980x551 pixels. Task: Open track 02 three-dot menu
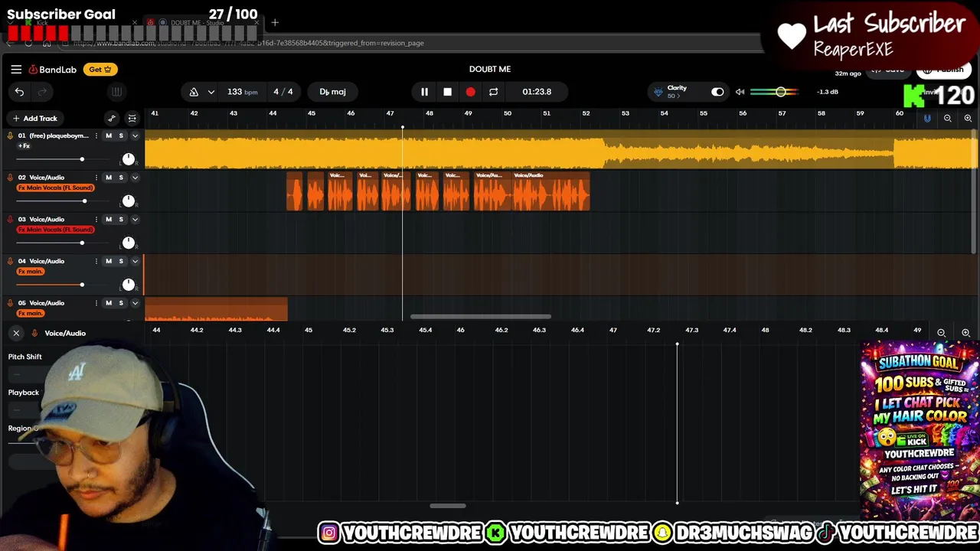96,178
